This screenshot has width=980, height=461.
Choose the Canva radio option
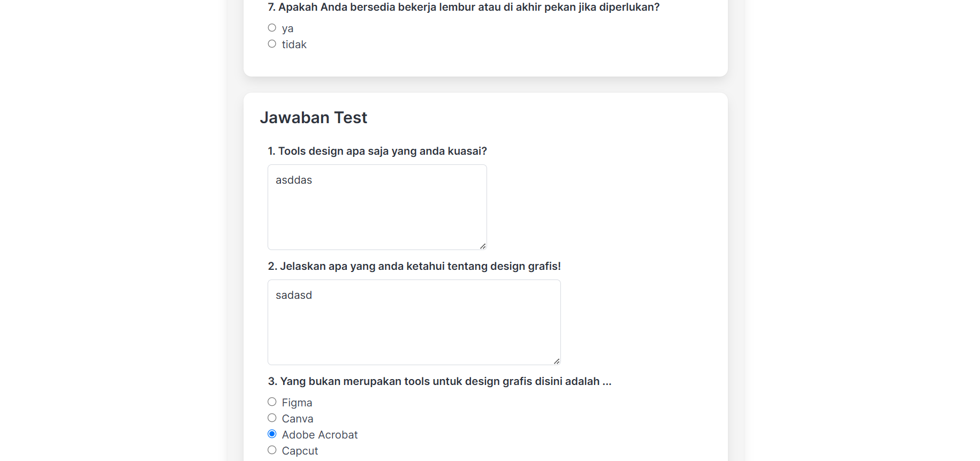272,418
